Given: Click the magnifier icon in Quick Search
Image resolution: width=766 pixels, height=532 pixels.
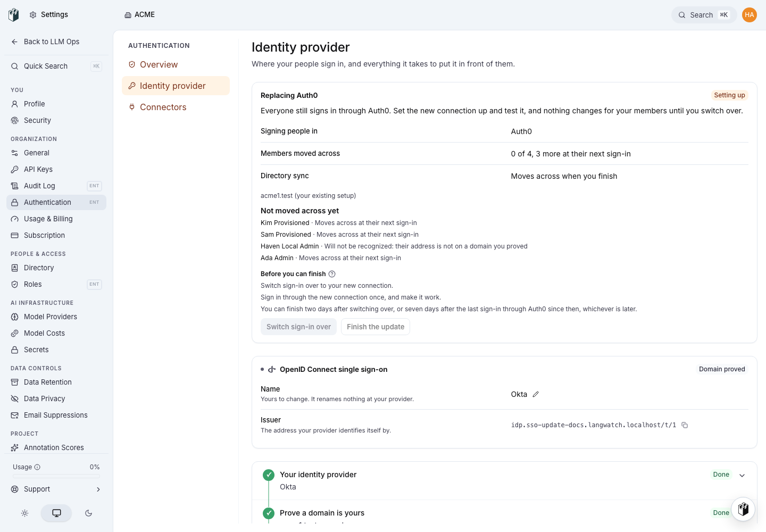Looking at the screenshot, I should 15,66.
